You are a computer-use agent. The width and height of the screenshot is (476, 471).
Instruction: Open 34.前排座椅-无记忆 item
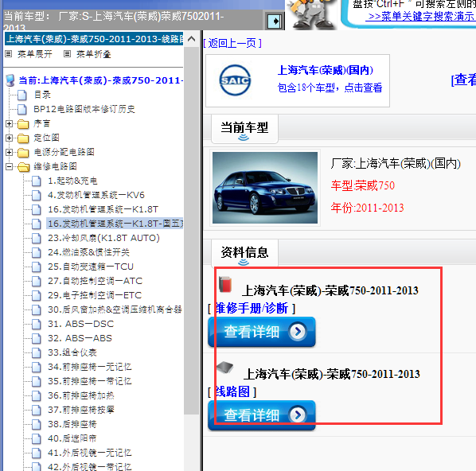90,367
